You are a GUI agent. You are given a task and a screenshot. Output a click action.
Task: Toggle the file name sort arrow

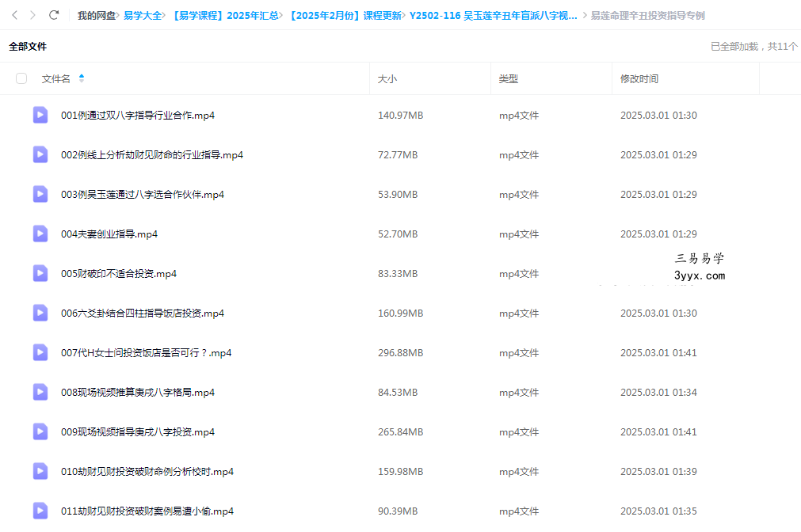(x=82, y=78)
